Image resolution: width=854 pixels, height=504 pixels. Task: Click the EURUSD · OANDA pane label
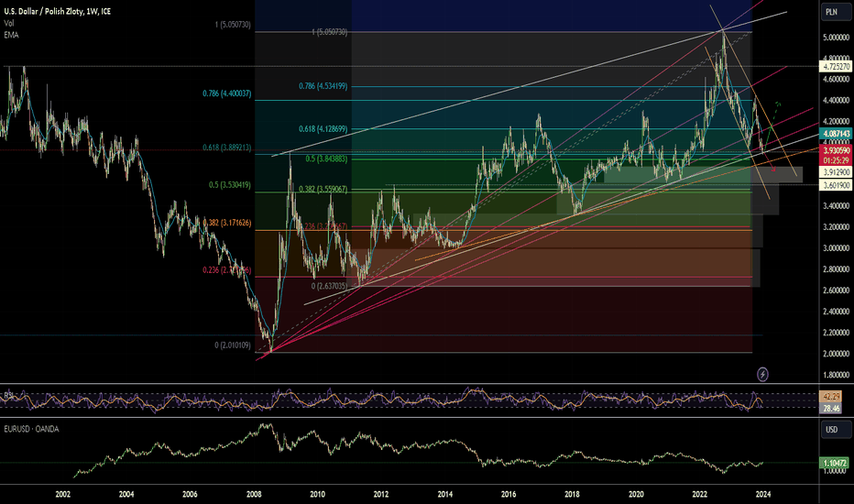coord(31,430)
